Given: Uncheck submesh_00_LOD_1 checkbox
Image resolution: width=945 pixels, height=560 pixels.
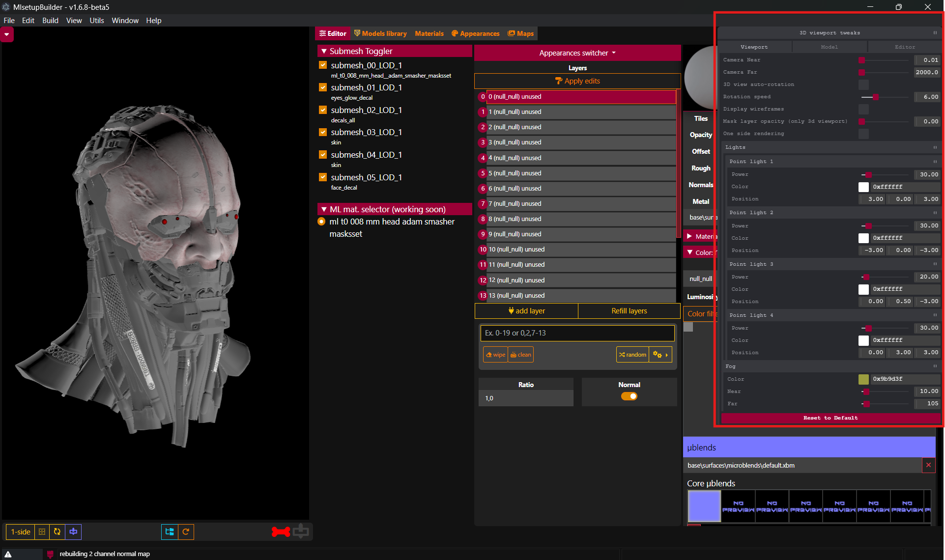Looking at the screenshot, I should pos(323,65).
